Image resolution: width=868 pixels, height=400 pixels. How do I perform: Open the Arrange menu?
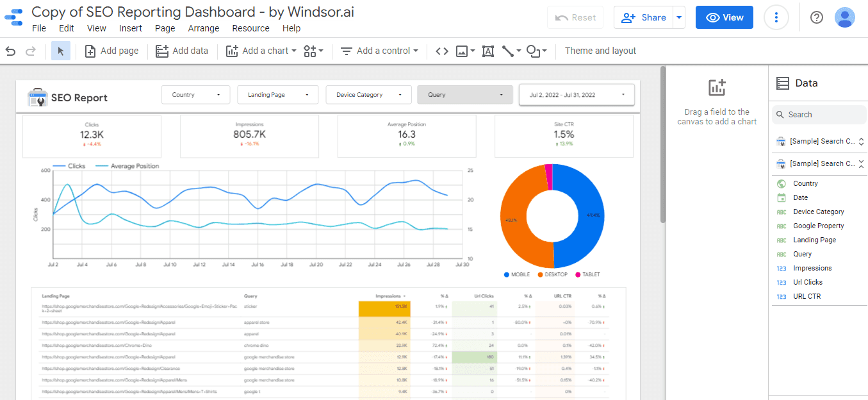(x=204, y=28)
